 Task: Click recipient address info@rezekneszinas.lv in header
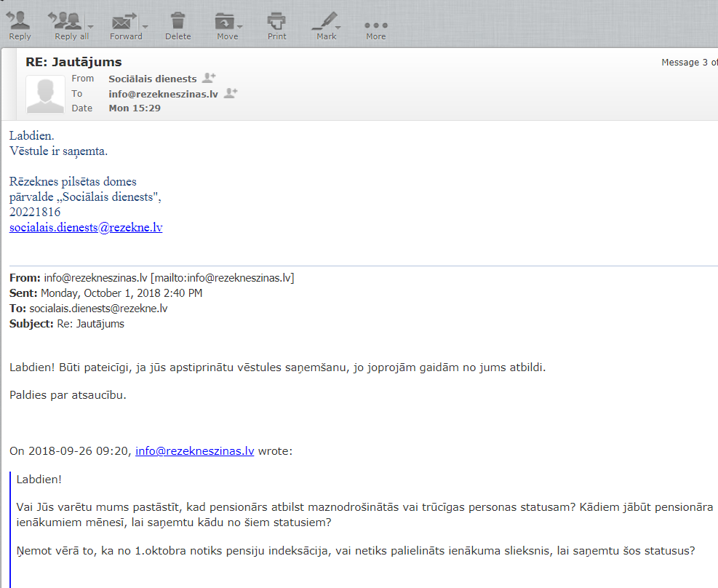163,94
